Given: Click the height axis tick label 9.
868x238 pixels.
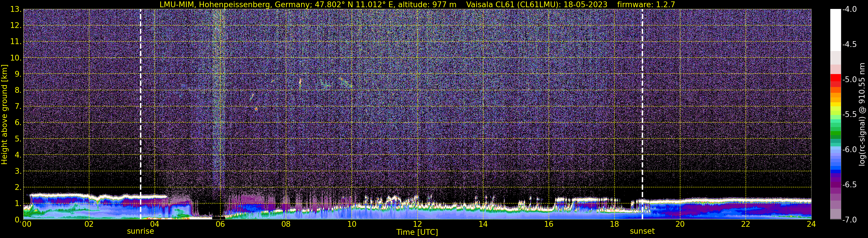Looking at the screenshot, I should (x=18, y=74).
